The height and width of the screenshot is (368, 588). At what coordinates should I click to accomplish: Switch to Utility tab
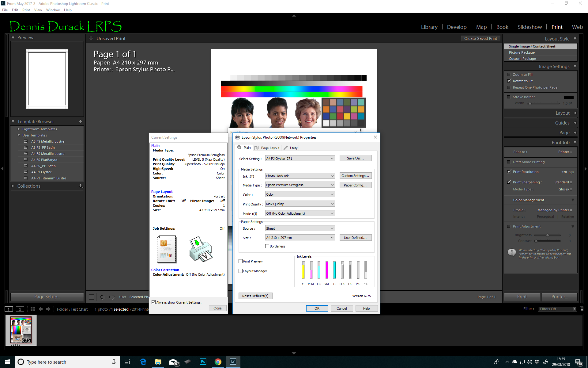click(291, 148)
